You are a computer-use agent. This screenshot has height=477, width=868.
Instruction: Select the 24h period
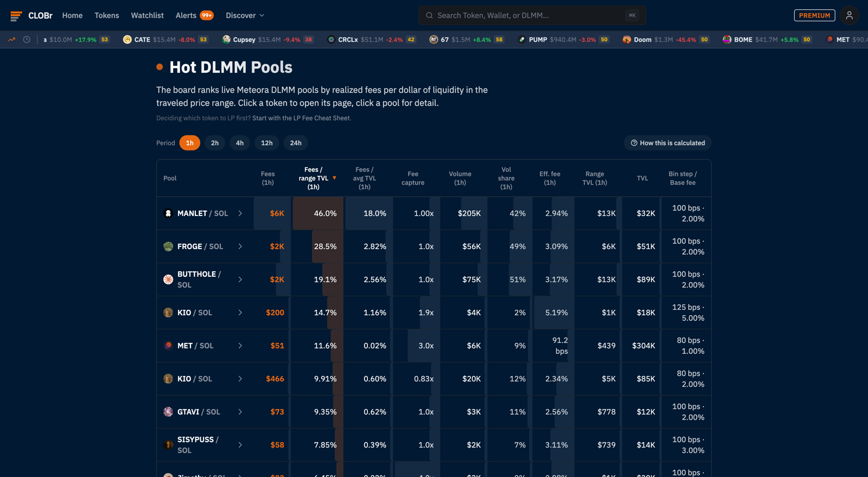[296, 143]
